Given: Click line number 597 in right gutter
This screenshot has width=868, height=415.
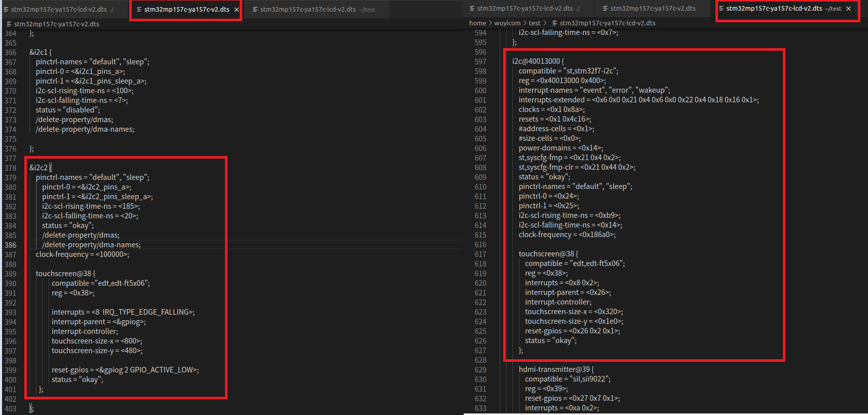Looking at the screenshot, I should point(480,62).
